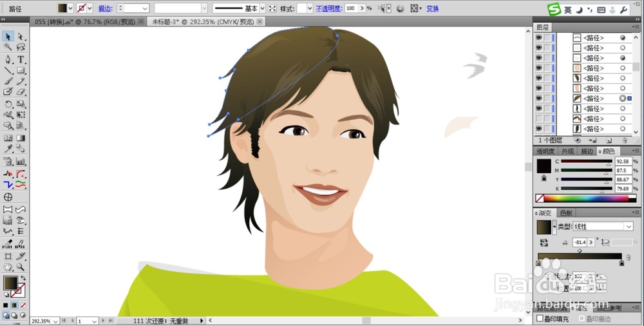
Task: Open the brush definition dropdown labeled 基本
Action: click(x=263, y=8)
